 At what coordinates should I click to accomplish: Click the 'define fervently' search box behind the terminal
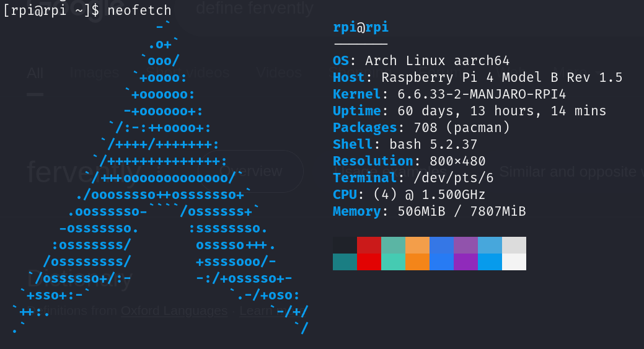tap(255, 8)
